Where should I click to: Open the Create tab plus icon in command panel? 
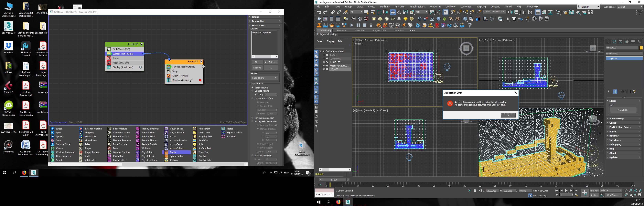[608, 42]
